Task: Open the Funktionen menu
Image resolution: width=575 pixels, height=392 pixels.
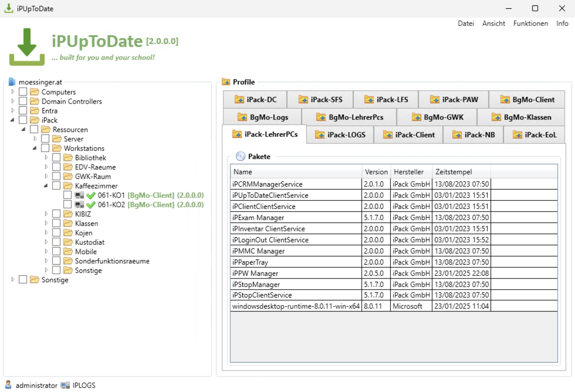Action: pos(530,24)
